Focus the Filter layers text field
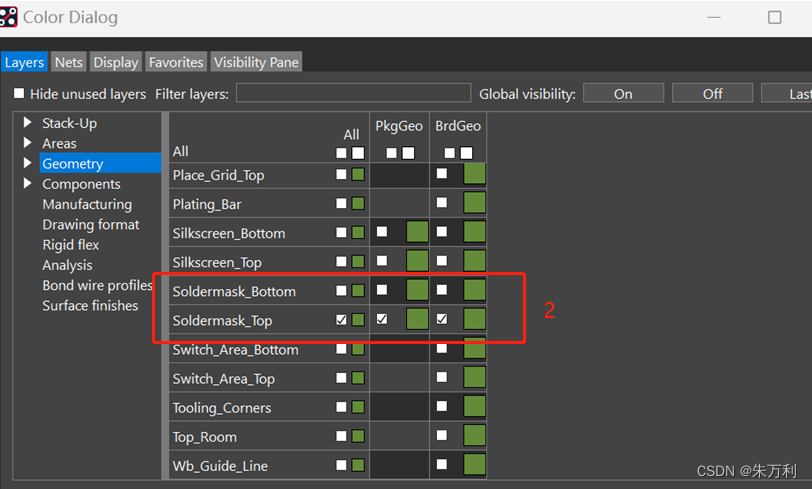The width and height of the screenshot is (812, 489). click(x=353, y=94)
